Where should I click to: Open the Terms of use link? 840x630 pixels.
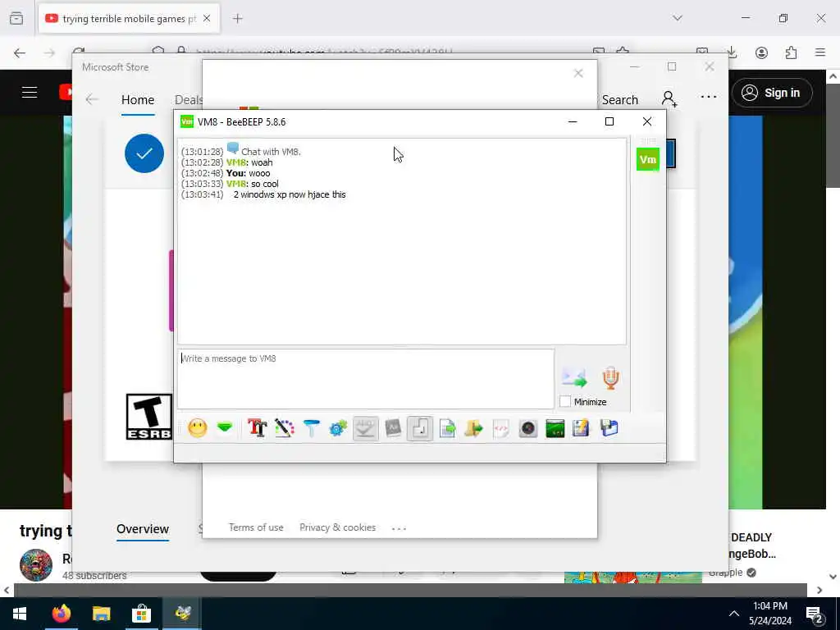pos(256,527)
